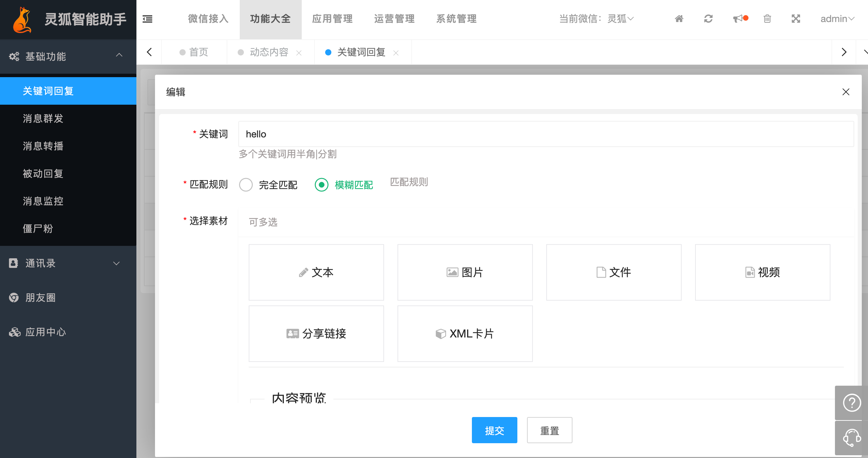Open the question mark help icon
This screenshot has width=868, height=458.
852,402
